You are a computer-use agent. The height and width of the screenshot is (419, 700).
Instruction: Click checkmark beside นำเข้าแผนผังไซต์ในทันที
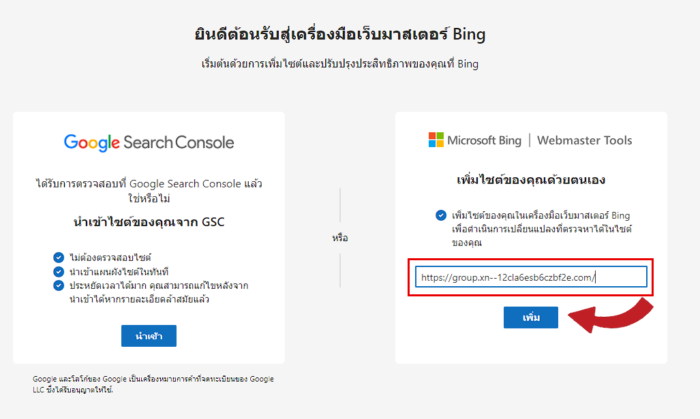[58, 271]
